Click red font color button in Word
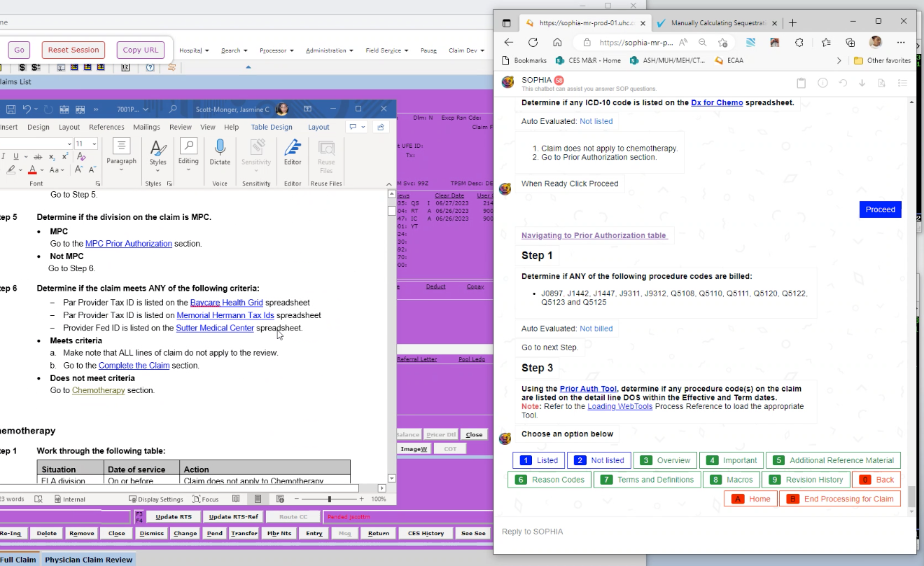The width and height of the screenshot is (924, 566). [x=32, y=170]
